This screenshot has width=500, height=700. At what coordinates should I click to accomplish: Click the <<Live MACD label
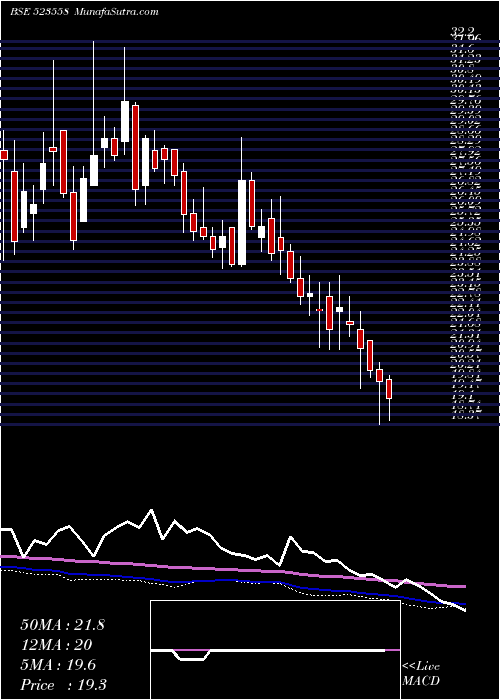tap(421, 674)
